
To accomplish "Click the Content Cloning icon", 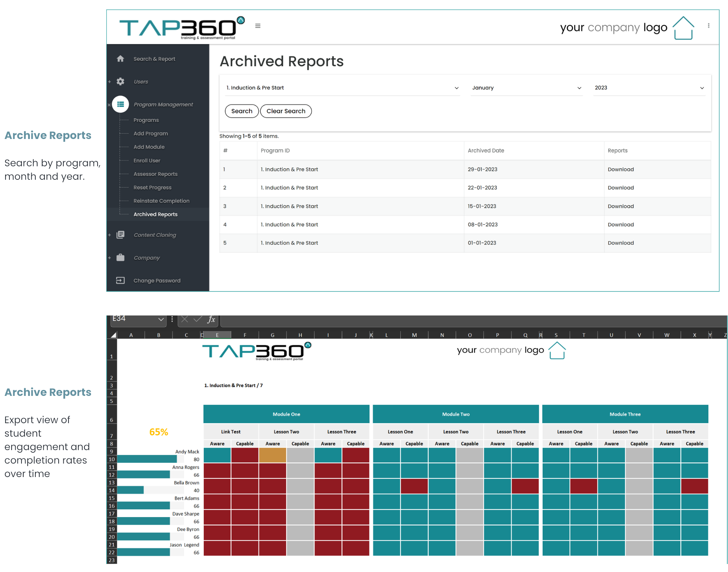I will point(120,235).
